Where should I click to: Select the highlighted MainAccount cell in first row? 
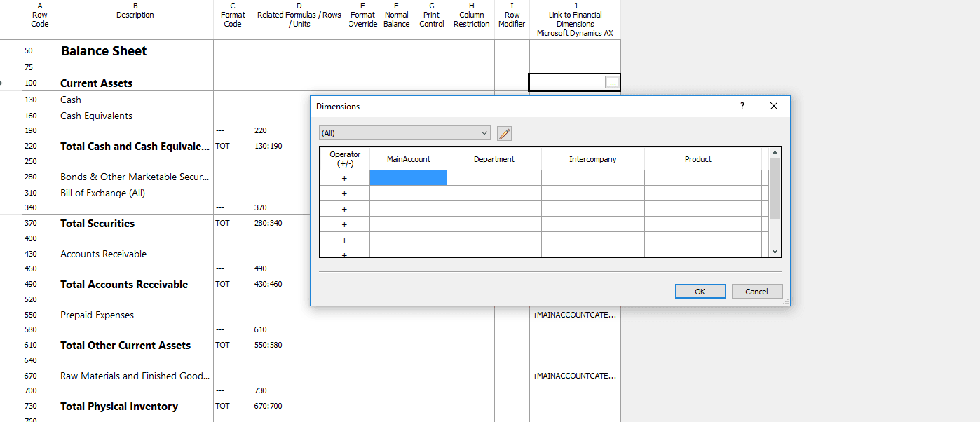tap(408, 178)
